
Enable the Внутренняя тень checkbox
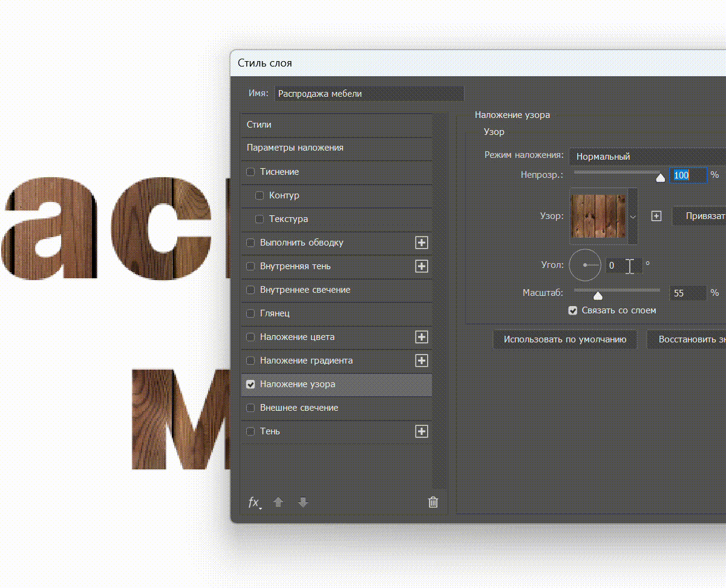tap(251, 266)
